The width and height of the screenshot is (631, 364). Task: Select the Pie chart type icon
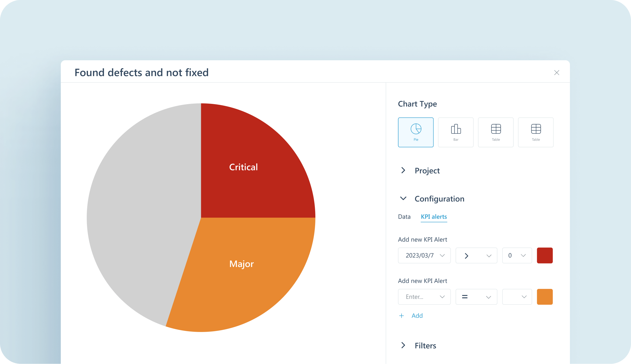pyautogui.click(x=416, y=132)
